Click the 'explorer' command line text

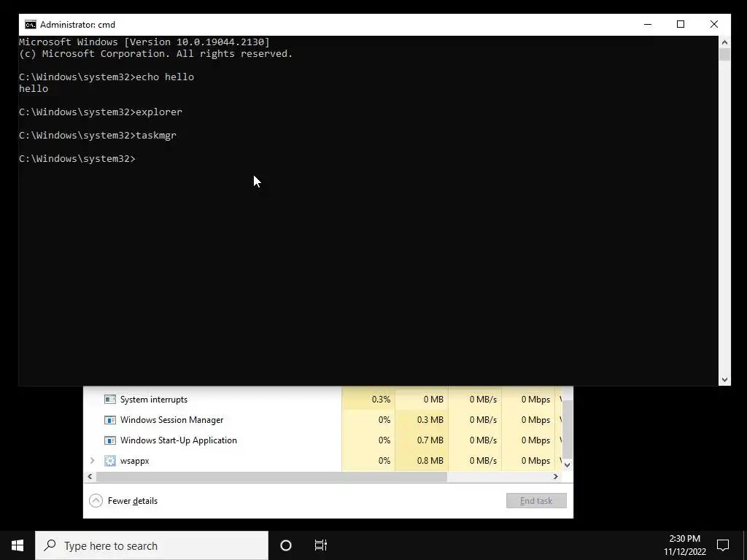pyautogui.click(x=159, y=112)
